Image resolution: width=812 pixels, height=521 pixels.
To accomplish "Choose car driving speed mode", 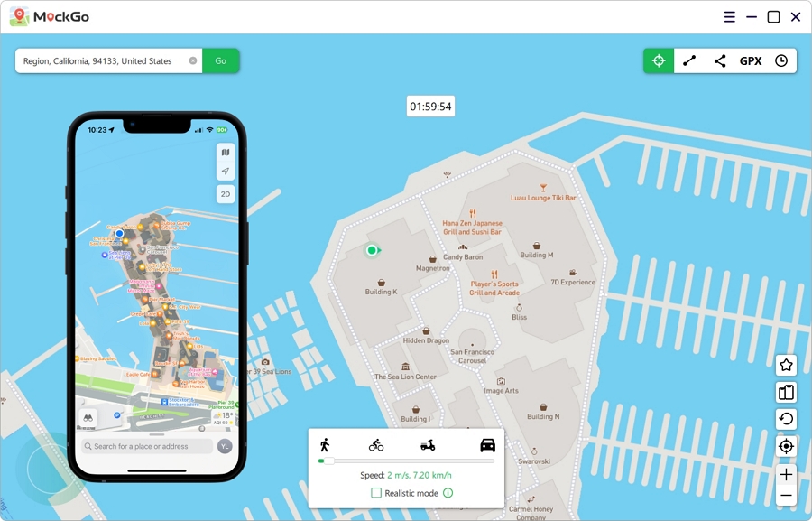I will point(487,445).
